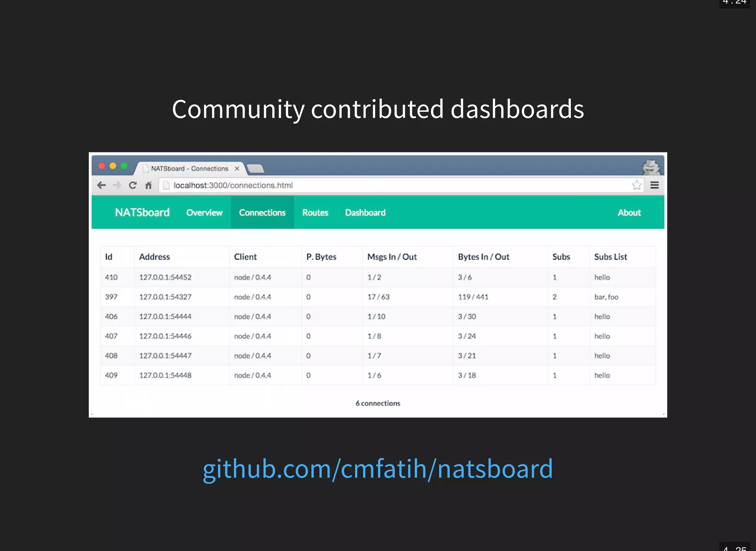The width and height of the screenshot is (756, 551).
Task: Click address 127.0.0.1:54448
Action: tap(165, 375)
